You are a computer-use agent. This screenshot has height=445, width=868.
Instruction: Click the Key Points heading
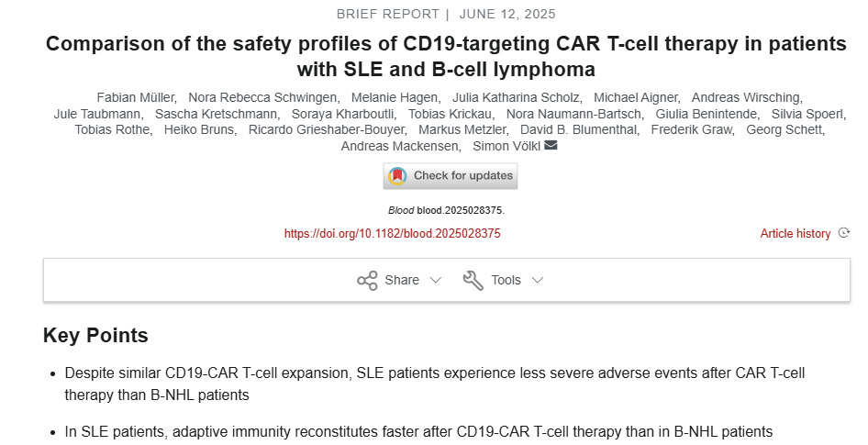pos(95,336)
